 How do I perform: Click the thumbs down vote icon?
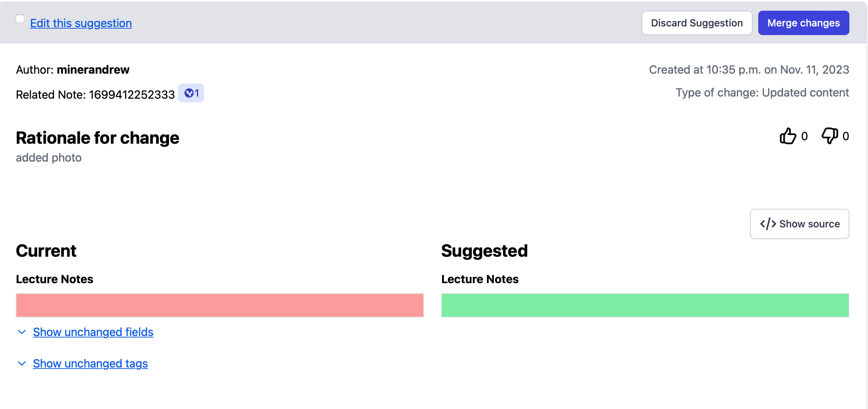tap(830, 136)
